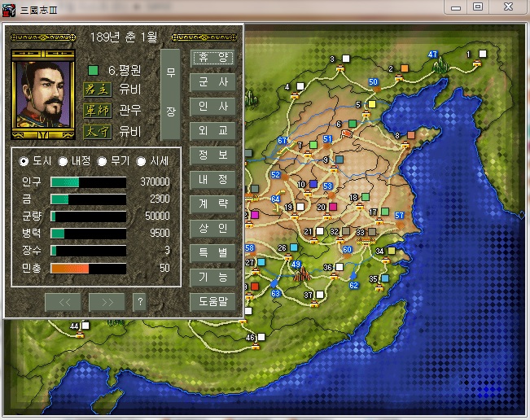Select city 32 gray marker on map
Viewport: 530px width, 420px height.
click(x=346, y=231)
